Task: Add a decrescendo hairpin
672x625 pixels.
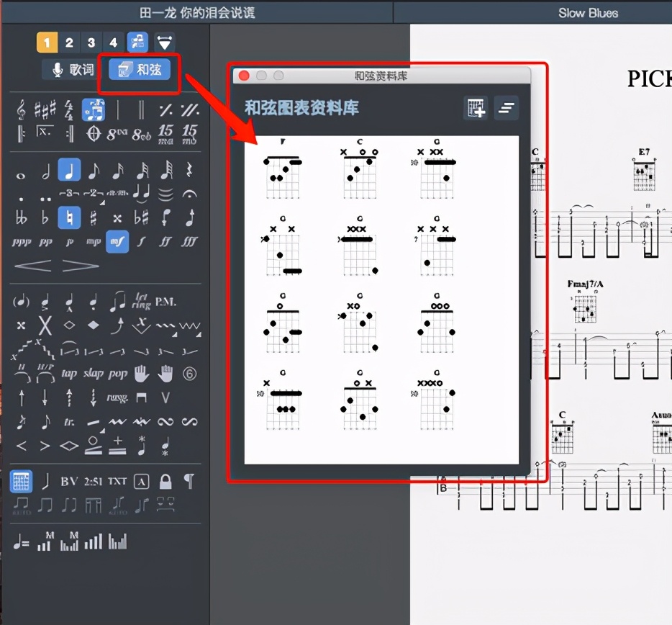Action: (81, 266)
